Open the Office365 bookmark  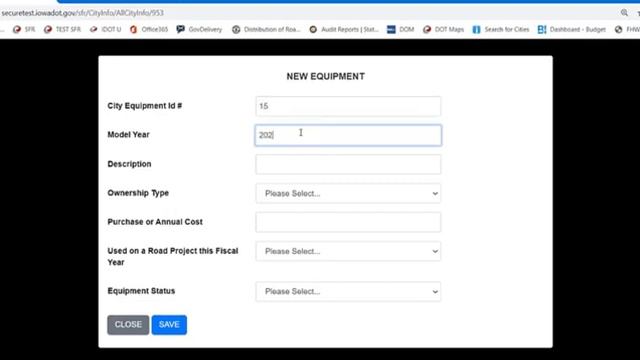coord(149,29)
